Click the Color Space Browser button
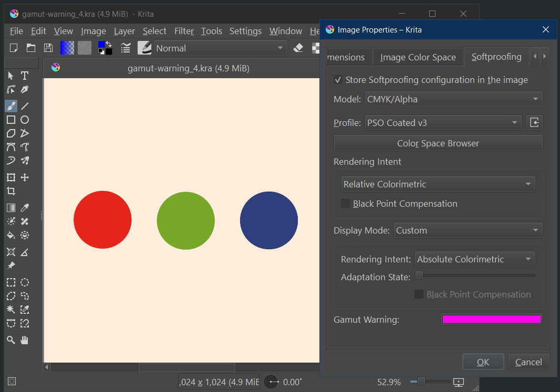560x392 pixels. tap(438, 143)
